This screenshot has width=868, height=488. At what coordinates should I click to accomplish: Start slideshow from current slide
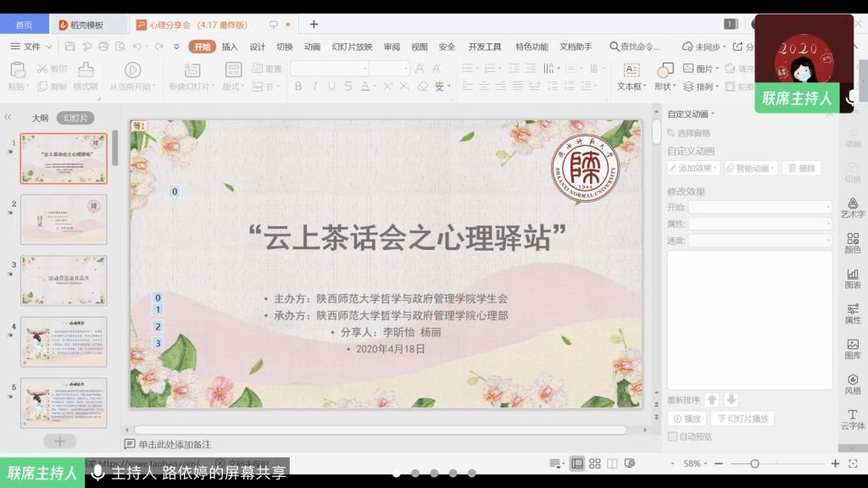tap(132, 70)
